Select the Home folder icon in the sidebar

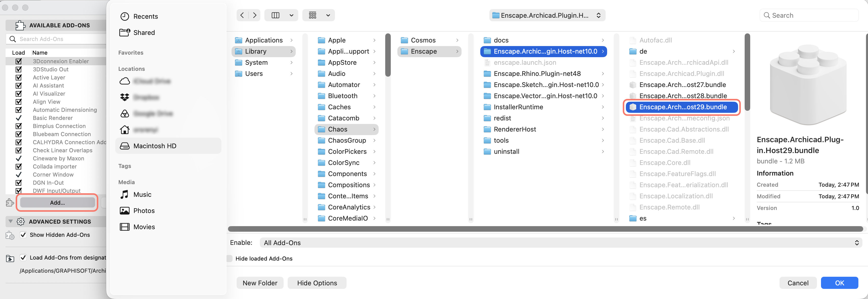(125, 130)
